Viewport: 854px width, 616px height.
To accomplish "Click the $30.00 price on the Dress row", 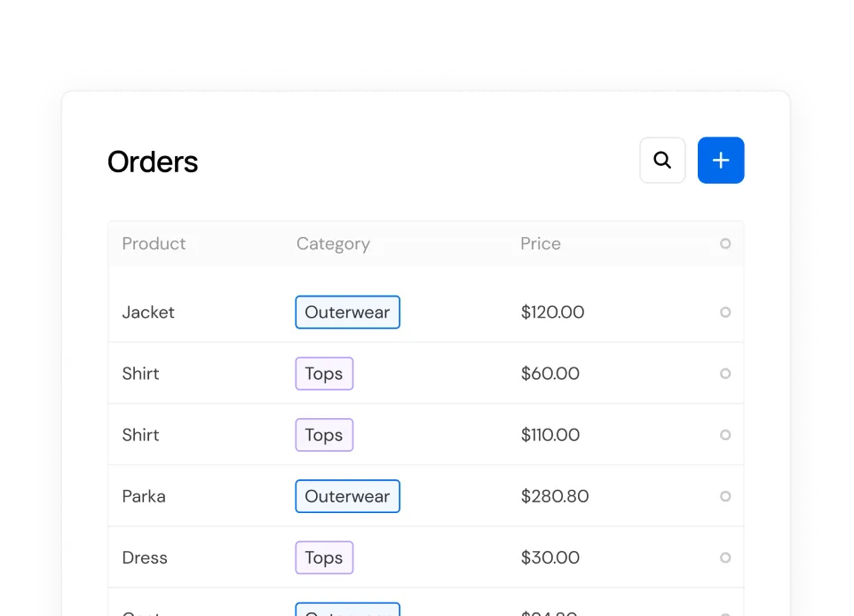I will point(550,557).
